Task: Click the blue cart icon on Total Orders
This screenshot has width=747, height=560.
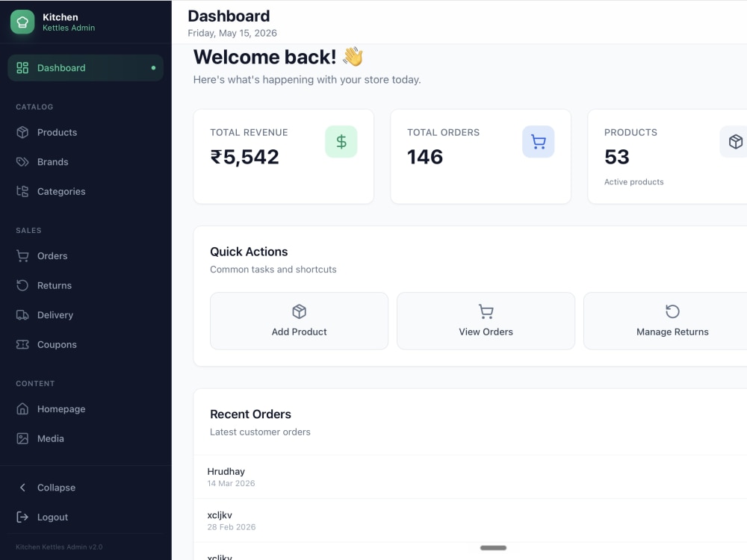Action: (x=539, y=141)
